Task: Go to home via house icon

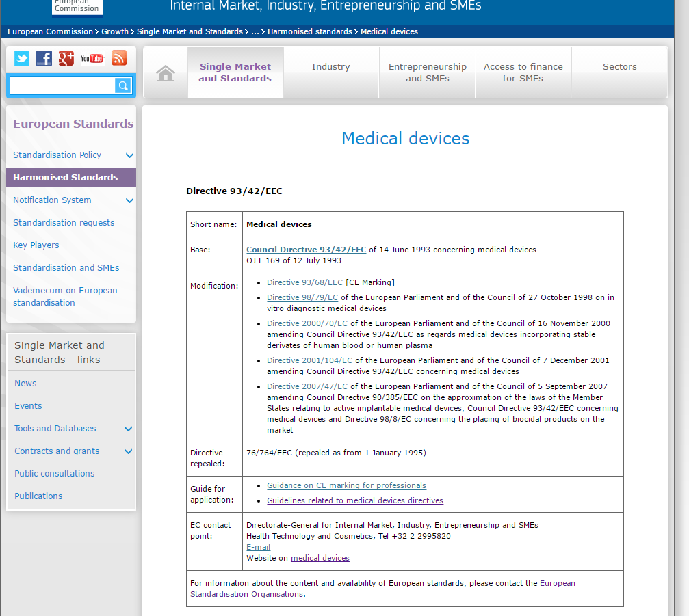Action: click(x=166, y=73)
